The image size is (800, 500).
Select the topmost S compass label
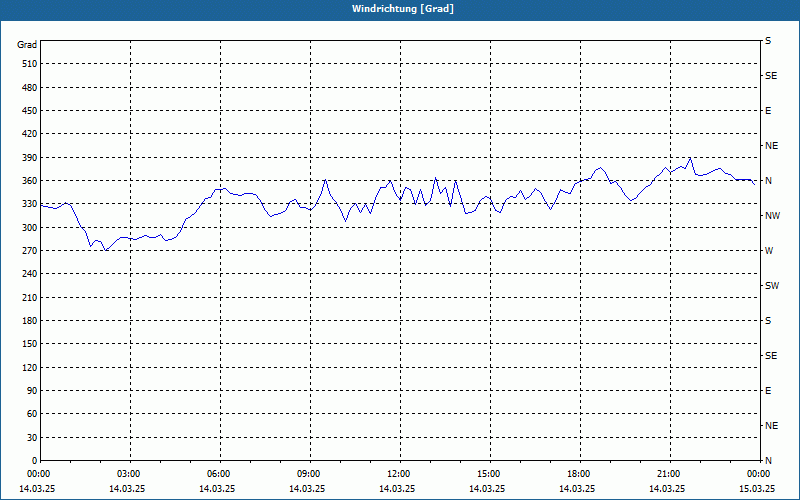click(x=768, y=41)
